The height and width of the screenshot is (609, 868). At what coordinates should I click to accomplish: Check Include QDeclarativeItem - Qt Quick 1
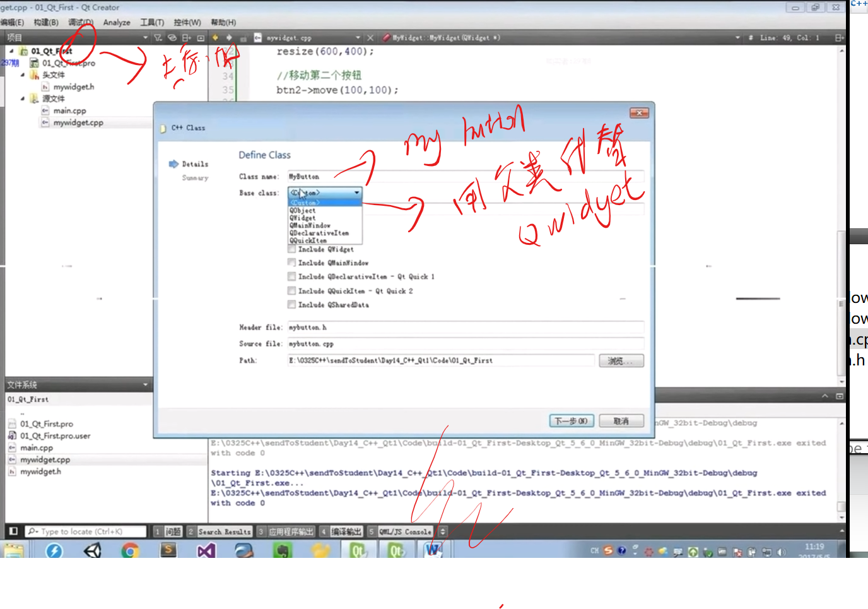pos(291,276)
